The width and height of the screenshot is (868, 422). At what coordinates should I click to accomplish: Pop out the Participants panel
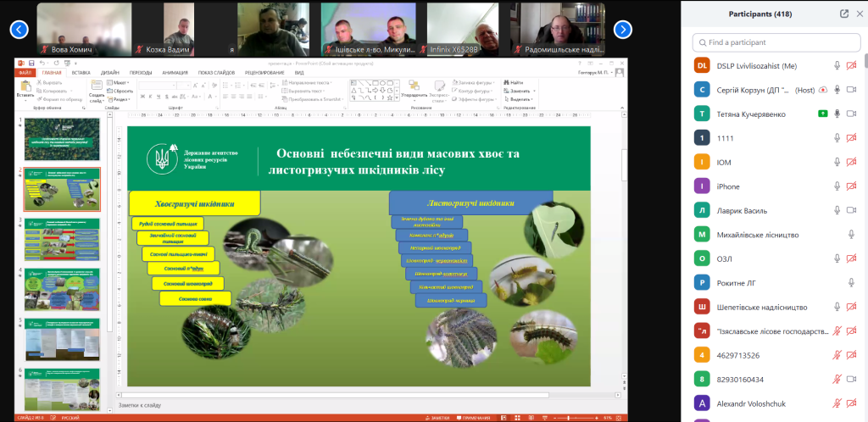click(x=844, y=14)
